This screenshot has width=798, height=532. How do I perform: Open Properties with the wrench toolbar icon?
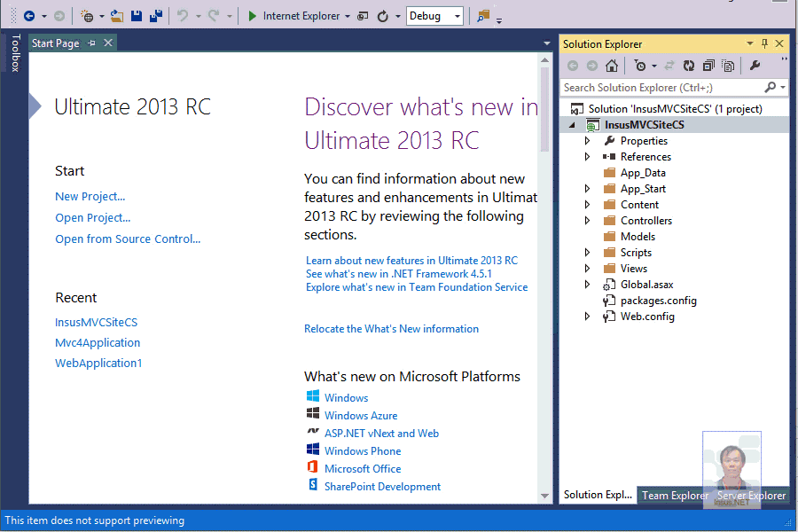tap(755, 66)
